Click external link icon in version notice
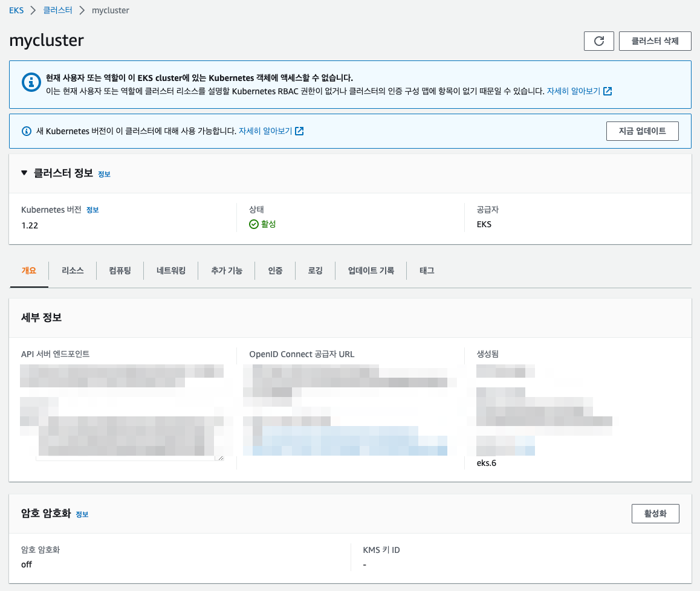Screen dimensions: 700x591 [x=300, y=131]
